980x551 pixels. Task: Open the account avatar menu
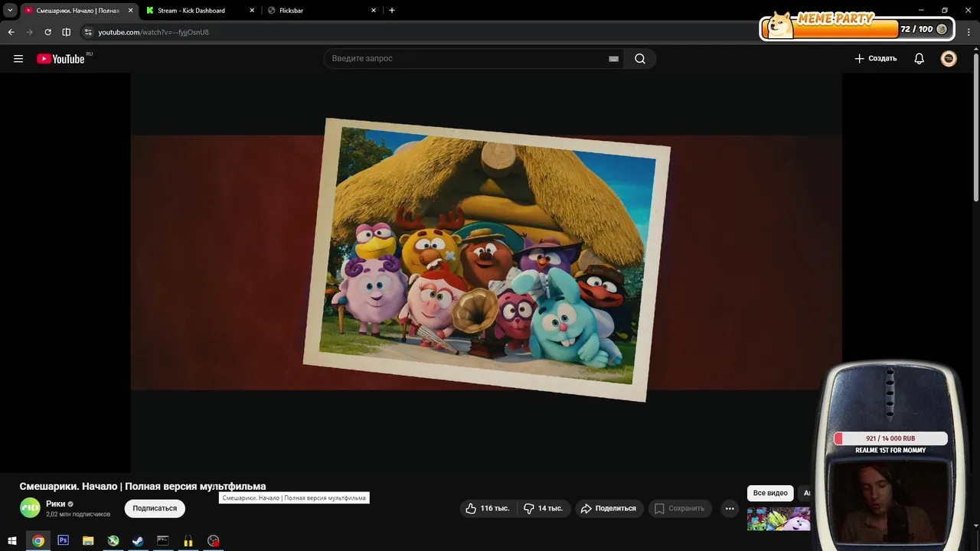tap(949, 59)
